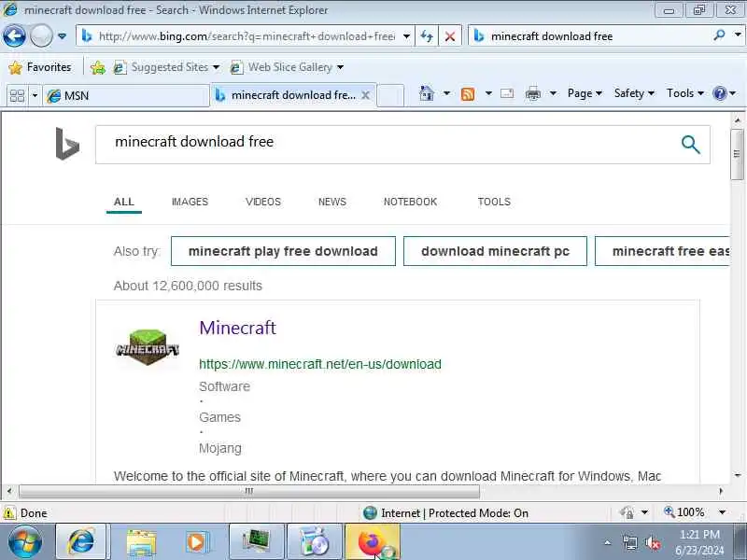The image size is (747, 560).
Task: Open the NOTEBOOK tab
Action: [x=410, y=202]
